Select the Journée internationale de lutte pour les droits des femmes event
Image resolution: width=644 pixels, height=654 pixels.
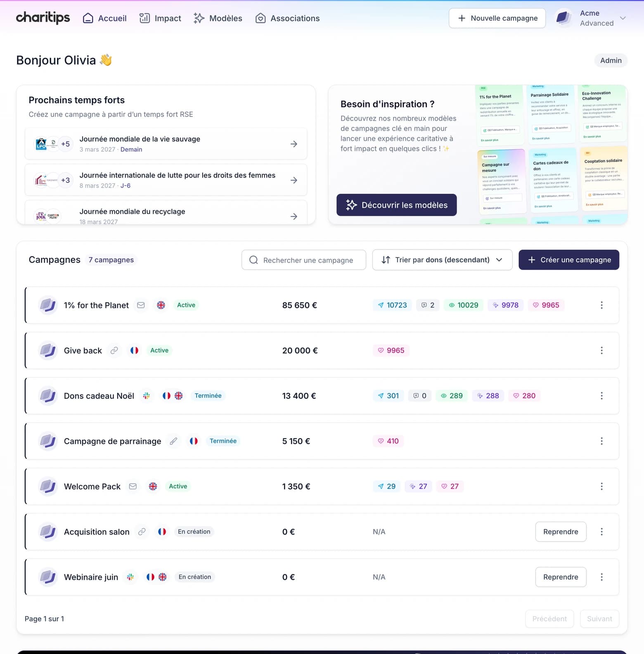click(166, 180)
